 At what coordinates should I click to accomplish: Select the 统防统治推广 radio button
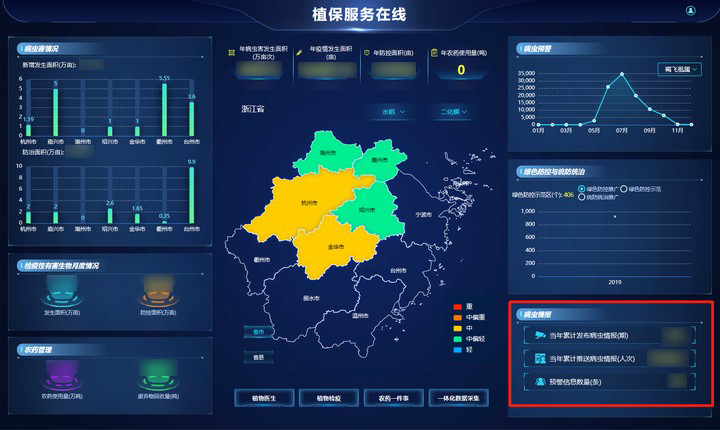tap(582, 197)
